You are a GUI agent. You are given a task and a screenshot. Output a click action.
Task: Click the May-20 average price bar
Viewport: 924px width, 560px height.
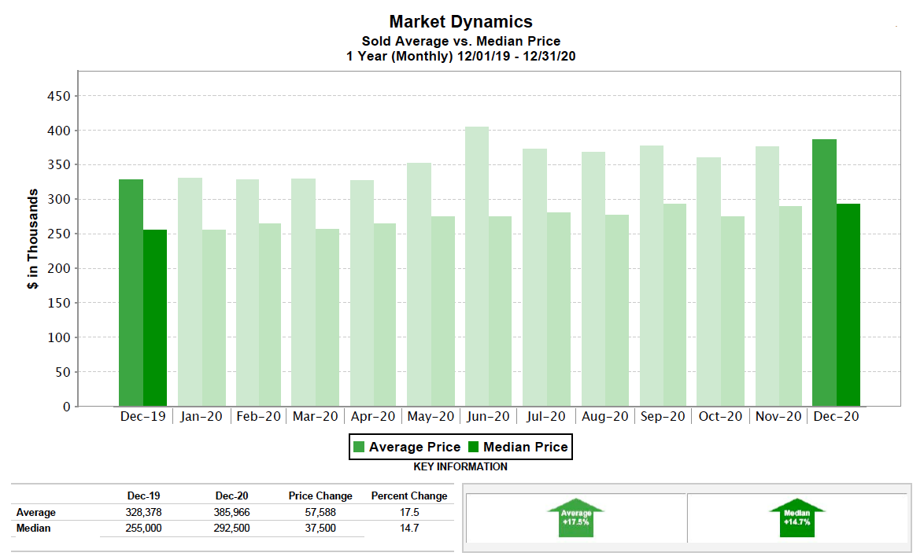tap(419, 285)
